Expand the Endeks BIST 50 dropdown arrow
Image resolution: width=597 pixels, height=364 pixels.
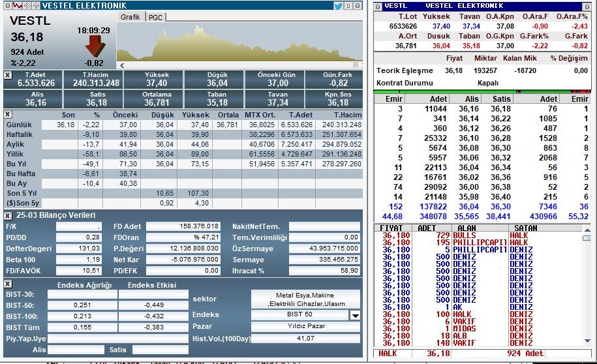pos(355,315)
